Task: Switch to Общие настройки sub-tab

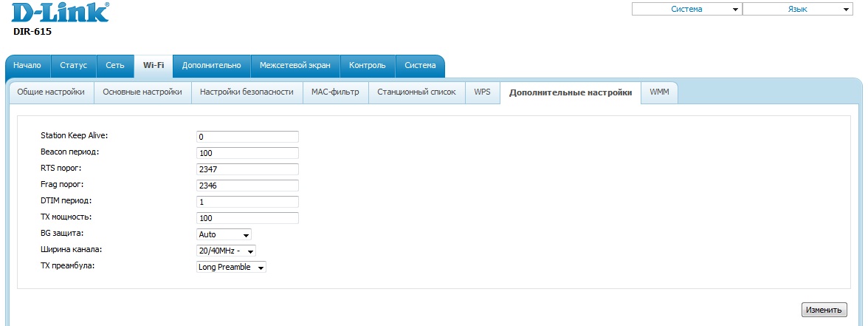Action: pos(51,92)
